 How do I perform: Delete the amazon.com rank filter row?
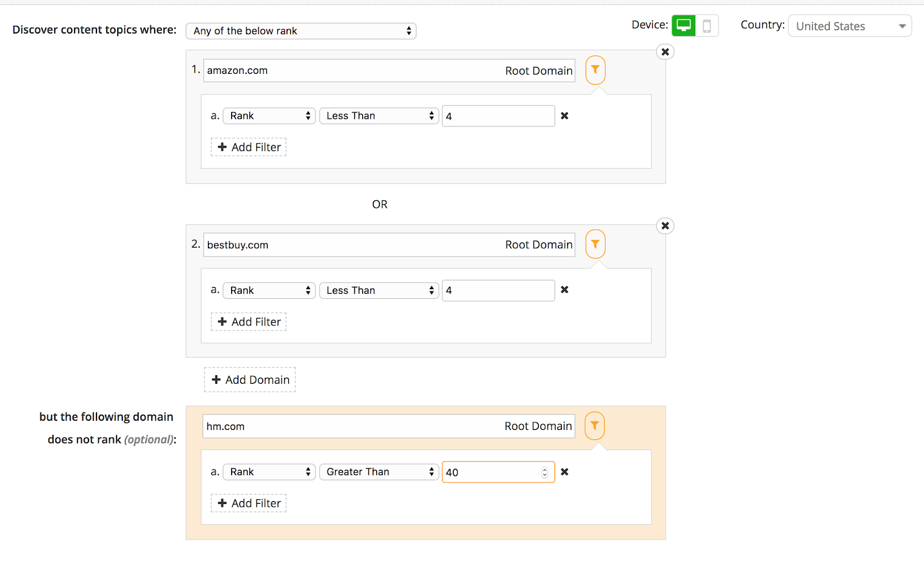pos(565,116)
